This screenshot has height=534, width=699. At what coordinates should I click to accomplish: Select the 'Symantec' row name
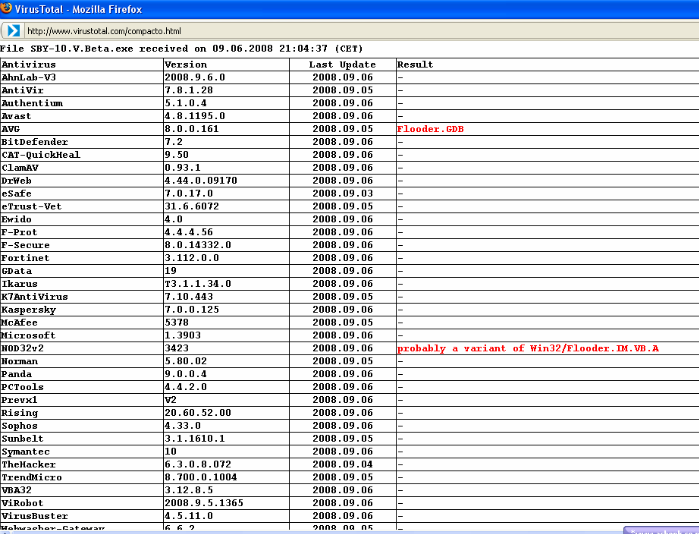(x=25, y=452)
